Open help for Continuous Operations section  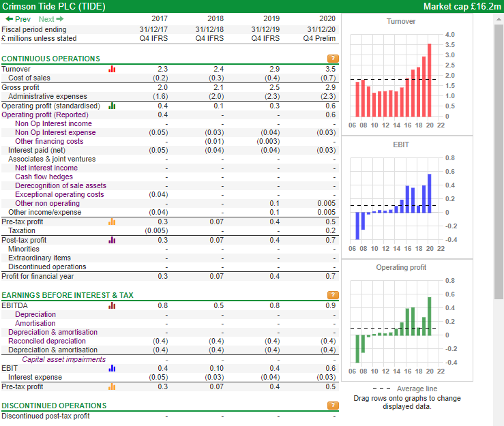pos(333,59)
